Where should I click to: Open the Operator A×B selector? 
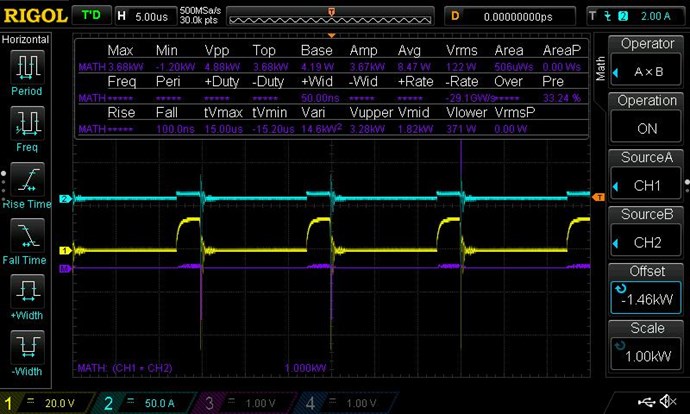click(x=647, y=62)
